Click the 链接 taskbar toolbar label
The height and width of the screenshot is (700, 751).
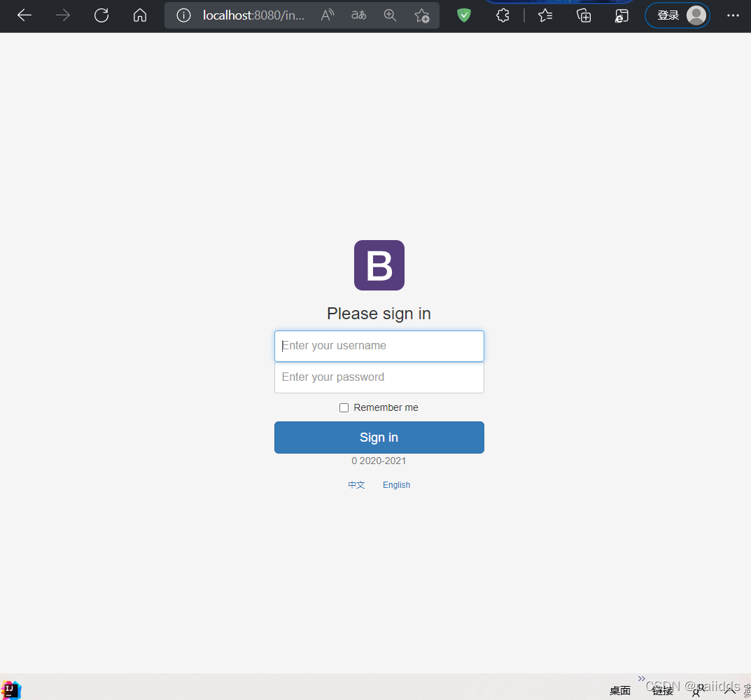(663, 690)
